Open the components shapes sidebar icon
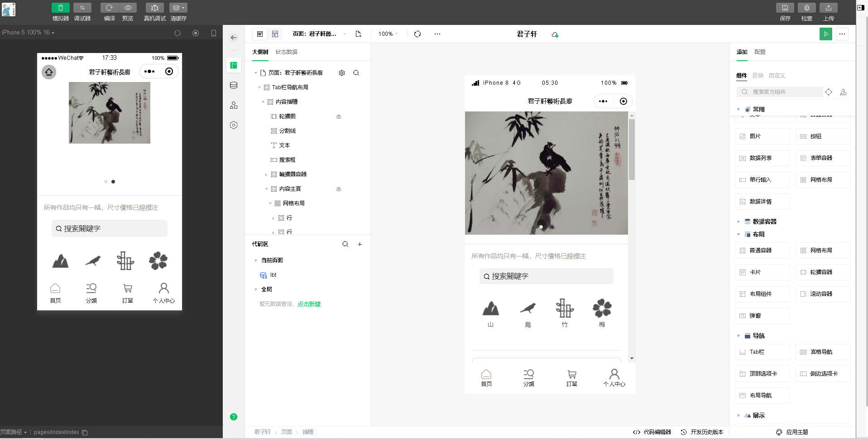Image resolution: width=868 pixels, height=439 pixels. click(234, 105)
